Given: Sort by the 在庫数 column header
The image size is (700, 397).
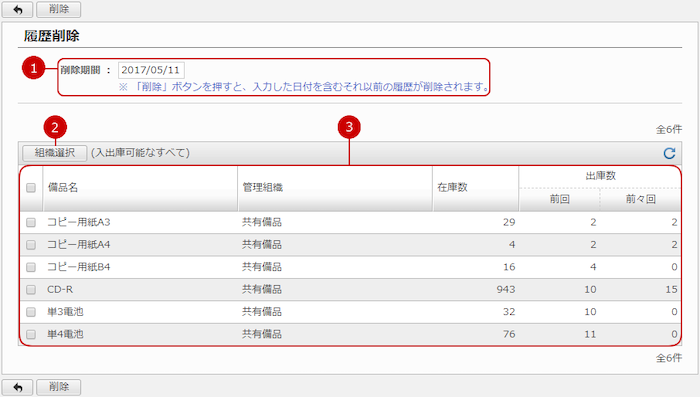Looking at the screenshot, I should point(452,188).
